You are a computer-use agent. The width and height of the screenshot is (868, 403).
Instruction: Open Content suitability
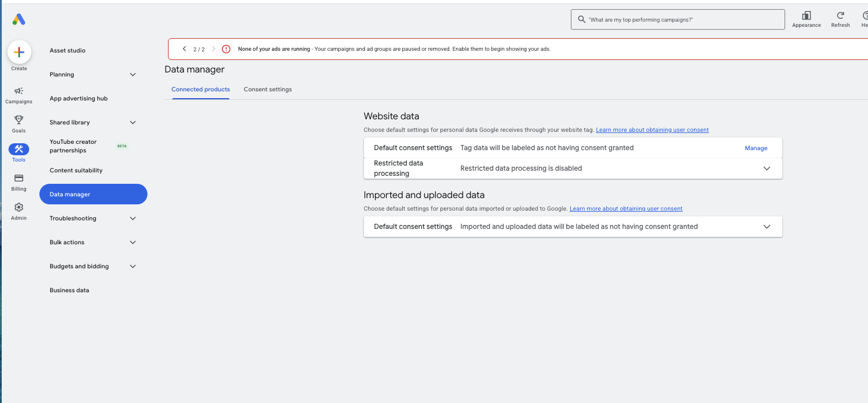click(76, 171)
